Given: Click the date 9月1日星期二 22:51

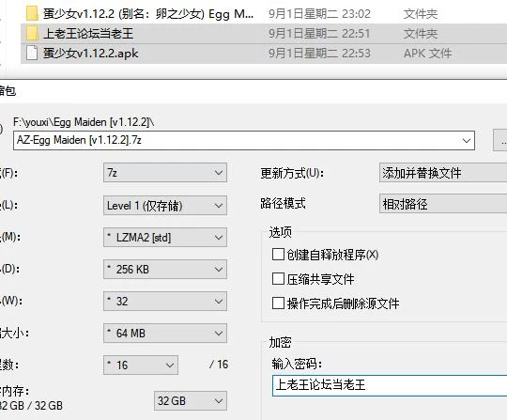Looking at the screenshot, I should click(x=319, y=33).
